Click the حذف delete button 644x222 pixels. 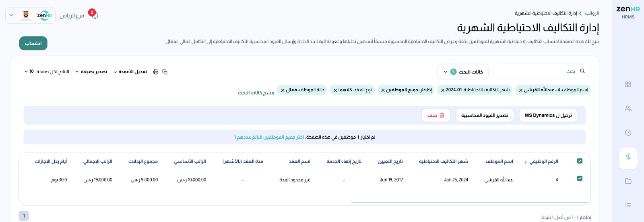pyautogui.click(x=436, y=115)
